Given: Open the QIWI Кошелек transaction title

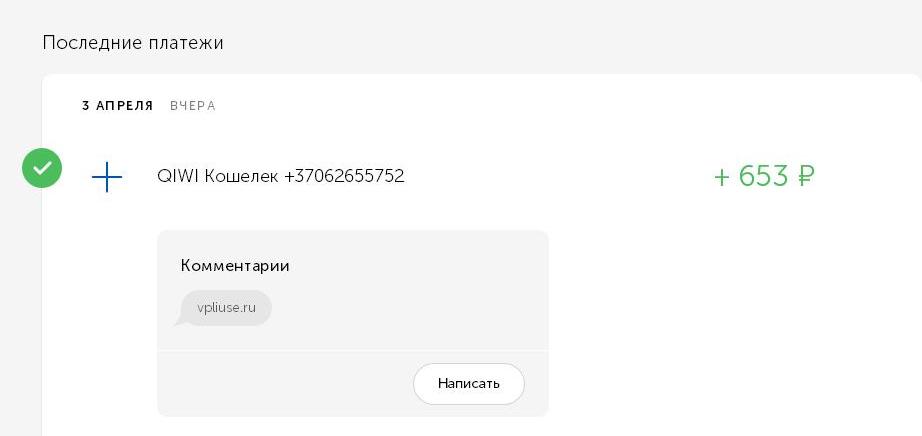Looking at the screenshot, I should pyautogui.click(x=280, y=176).
